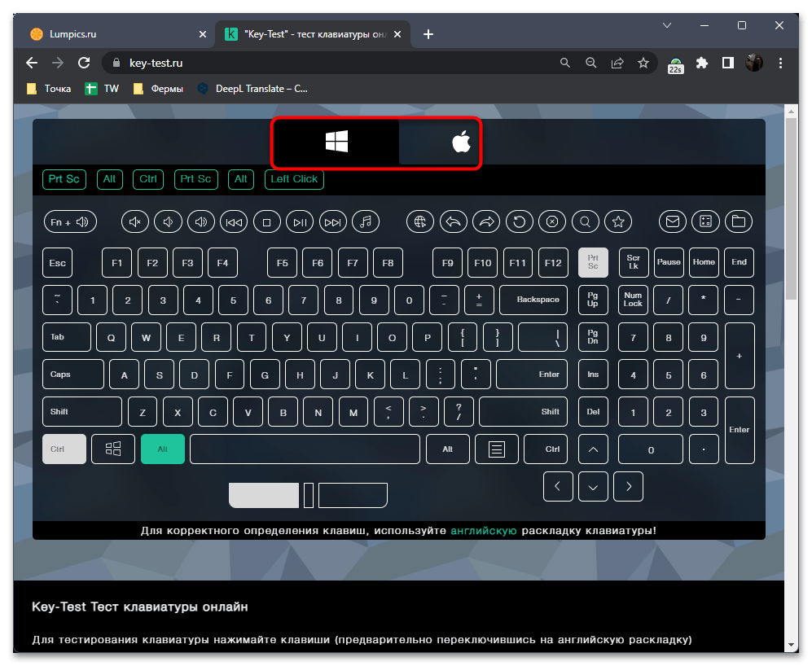Click the previous track media key
The width and height of the screenshot is (812, 666).
point(234,222)
